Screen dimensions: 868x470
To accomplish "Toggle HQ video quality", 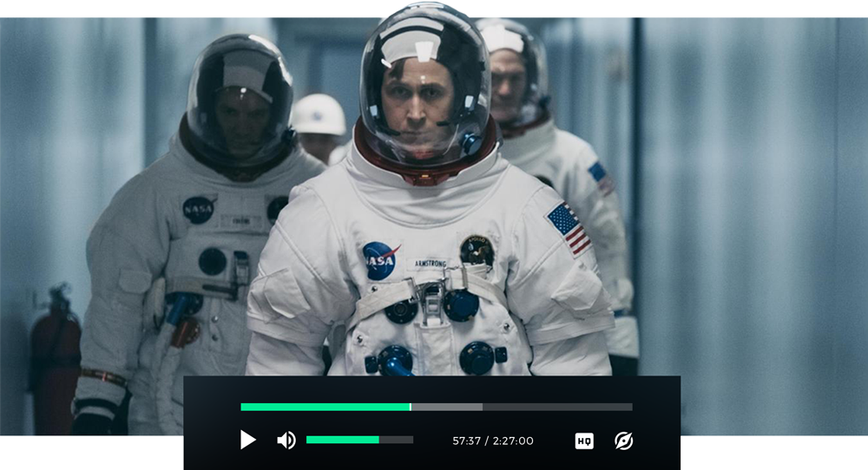I will click(x=584, y=441).
